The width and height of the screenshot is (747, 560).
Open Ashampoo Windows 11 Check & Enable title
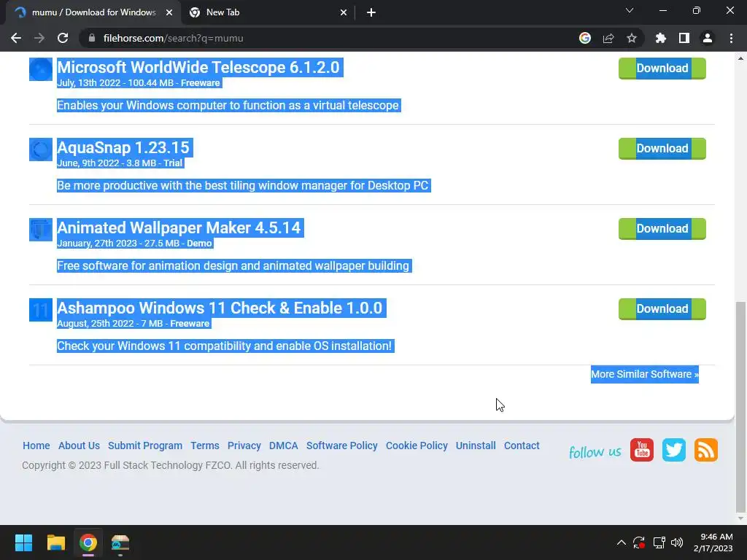(x=220, y=308)
